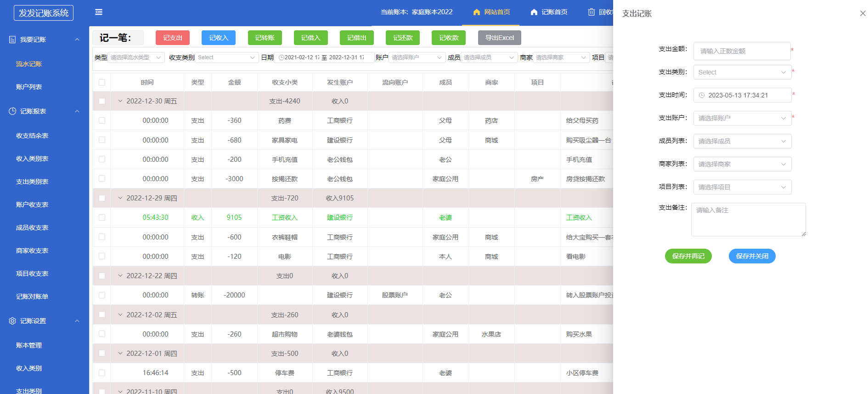
Task: Open 记账对账单 in sidebar
Action: pos(32,297)
